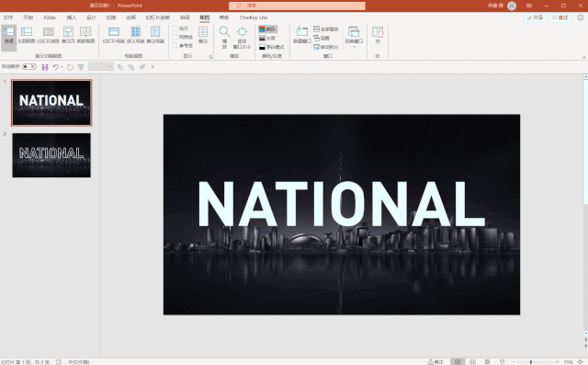This screenshot has height=365, width=588.
Task: Open the Home (开始) tab
Action: coord(28,17)
